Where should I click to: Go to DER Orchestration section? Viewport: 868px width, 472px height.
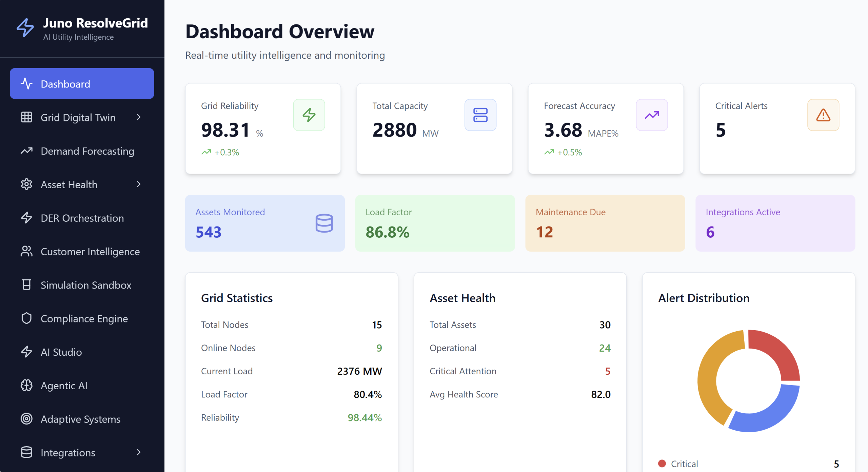click(x=82, y=218)
